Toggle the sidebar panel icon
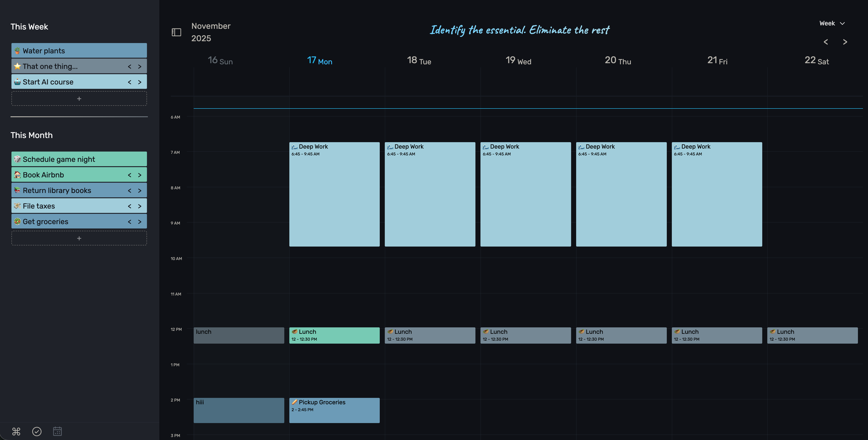The image size is (868, 440). click(176, 32)
